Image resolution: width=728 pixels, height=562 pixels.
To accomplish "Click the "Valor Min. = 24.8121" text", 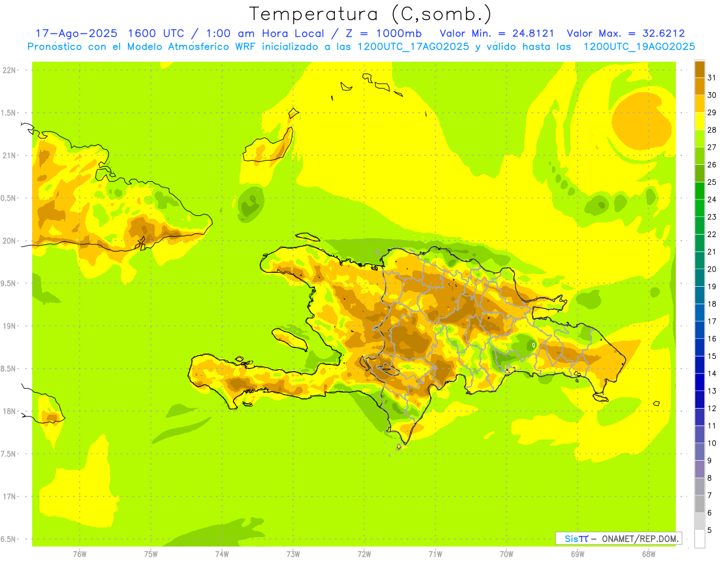I will [x=497, y=33].
